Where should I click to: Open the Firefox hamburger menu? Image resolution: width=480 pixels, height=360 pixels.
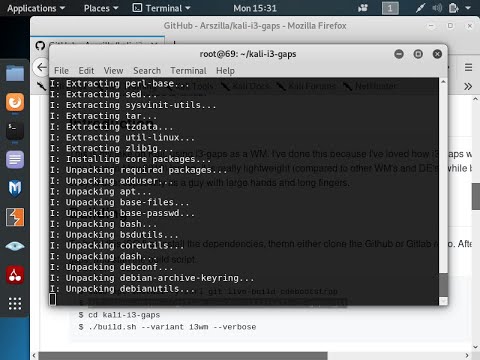coord(468,67)
